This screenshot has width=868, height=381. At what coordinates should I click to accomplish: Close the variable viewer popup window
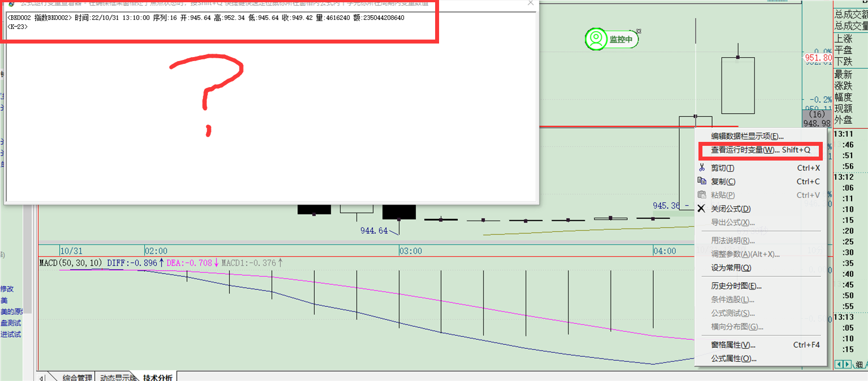coord(530,3)
